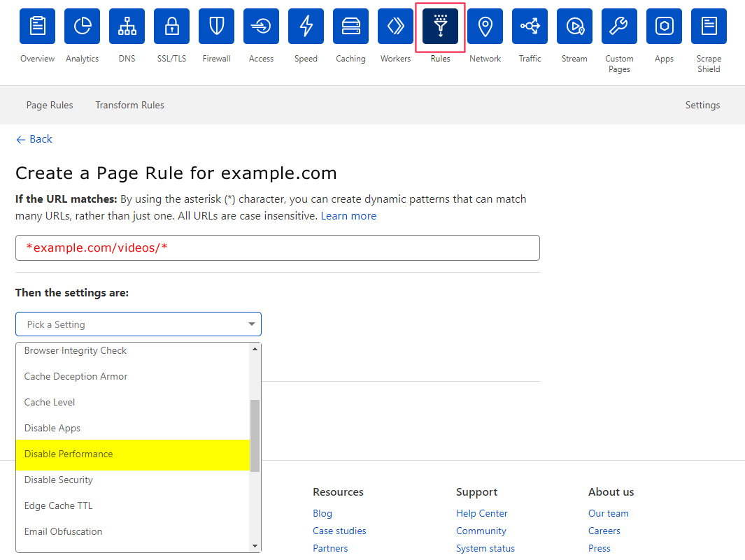This screenshot has width=745, height=560.
Task: Click the settings list scrollbar down arrow
Action: coord(255,546)
